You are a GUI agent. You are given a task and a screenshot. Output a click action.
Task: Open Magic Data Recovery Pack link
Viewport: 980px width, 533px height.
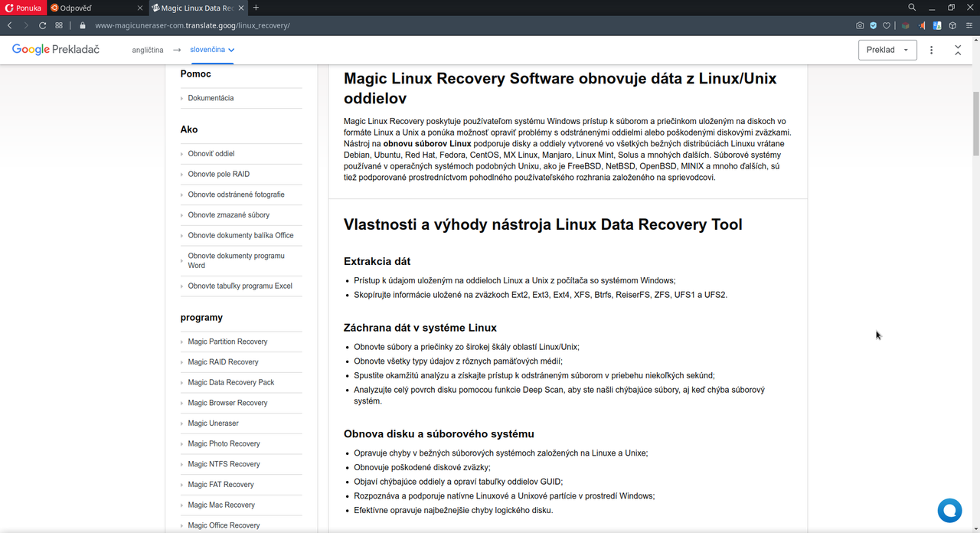click(x=231, y=383)
